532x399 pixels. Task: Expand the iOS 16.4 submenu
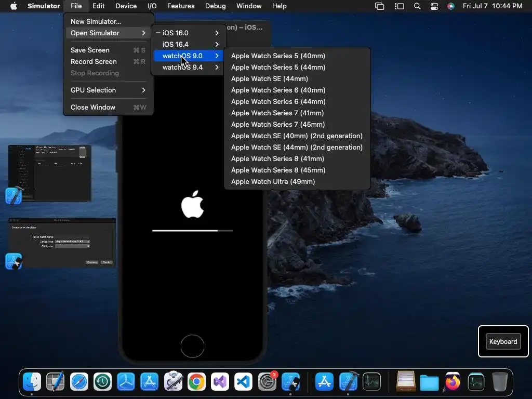tap(188, 45)
